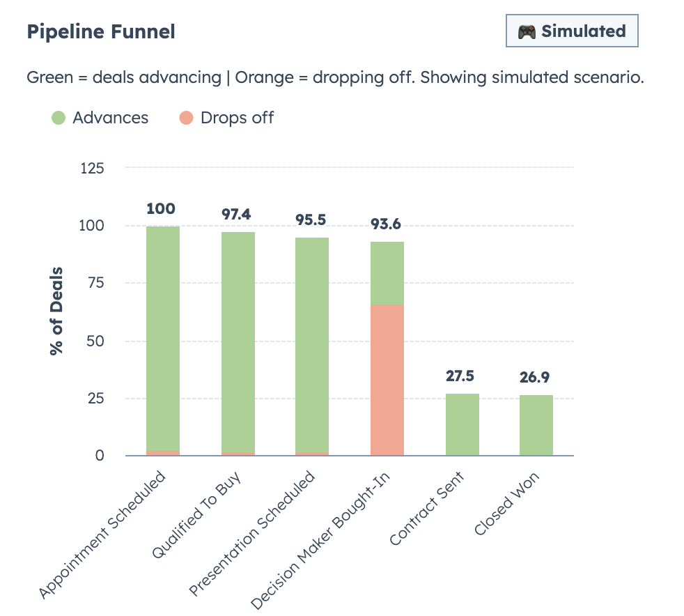Click the 125 gridline label on y-axis

94,168
